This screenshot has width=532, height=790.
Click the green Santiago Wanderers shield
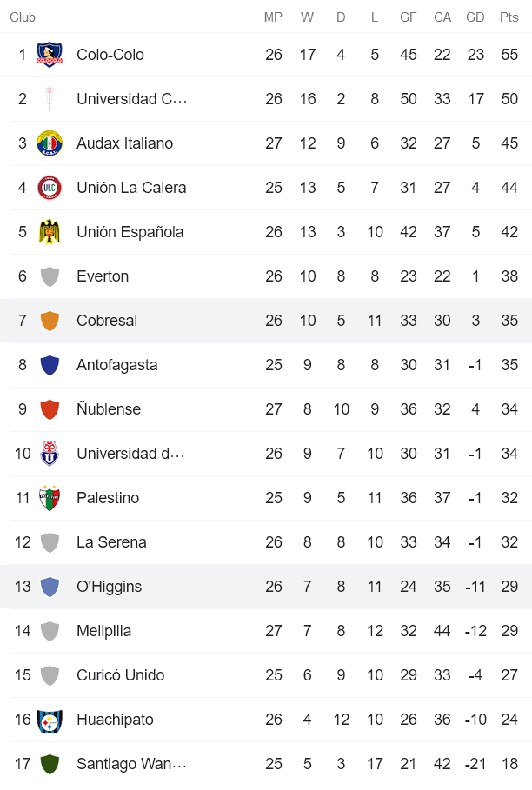click(x=50, y=764)
